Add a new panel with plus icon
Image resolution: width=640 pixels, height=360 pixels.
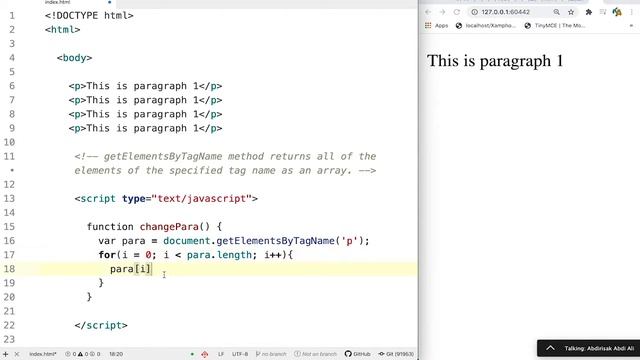[x=6, y=354]
